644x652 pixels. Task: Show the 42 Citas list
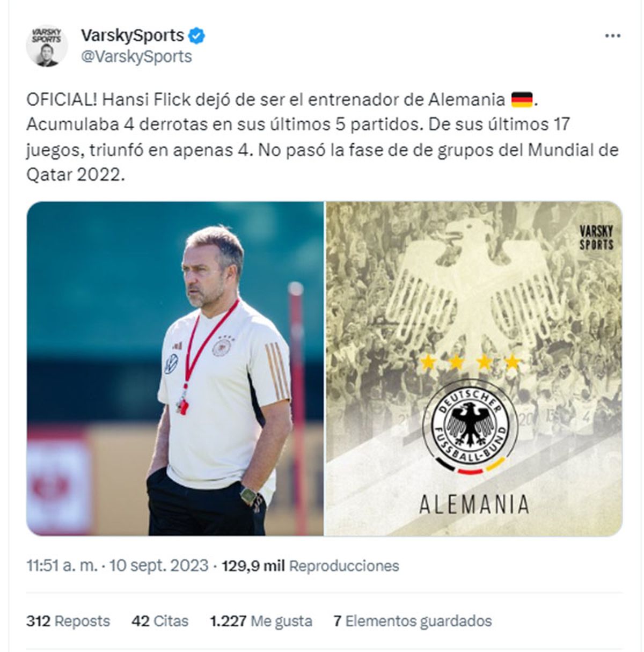tap(160, 621)
